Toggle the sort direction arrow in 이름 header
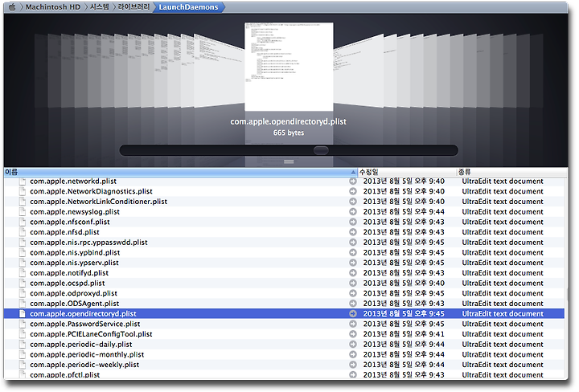The width and height of the screenshot is (579, 392). (x=353, y=172)
